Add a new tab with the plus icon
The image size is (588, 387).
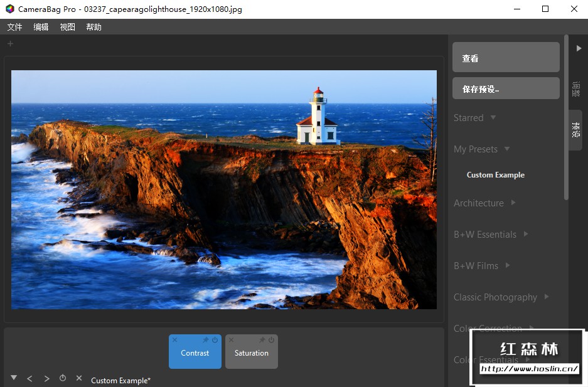click(x=11, y=44)
